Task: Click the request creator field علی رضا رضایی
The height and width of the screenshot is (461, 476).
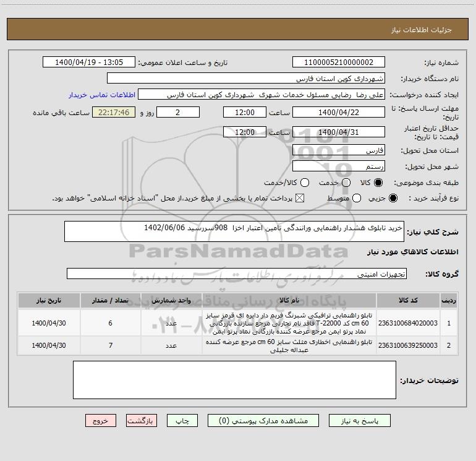Action: point(261,94)
